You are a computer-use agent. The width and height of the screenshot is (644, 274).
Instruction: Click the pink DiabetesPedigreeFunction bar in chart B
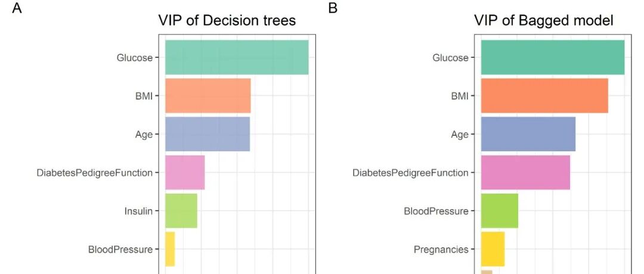click(525, 173)
